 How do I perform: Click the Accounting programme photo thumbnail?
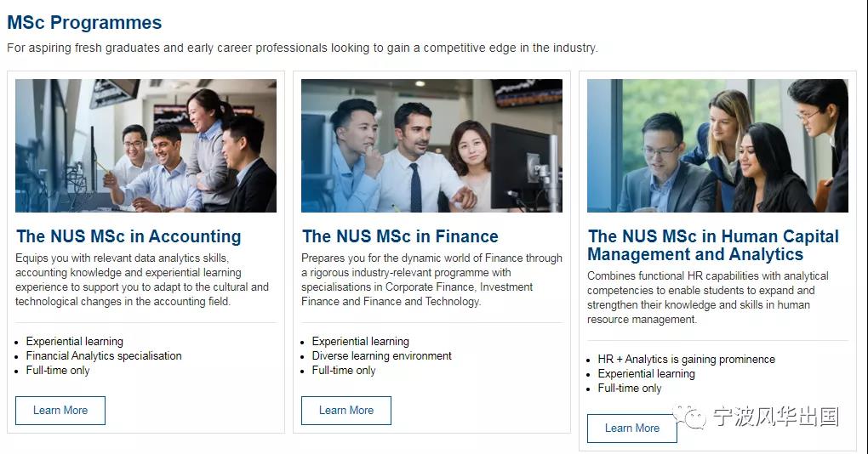(146, 145)
